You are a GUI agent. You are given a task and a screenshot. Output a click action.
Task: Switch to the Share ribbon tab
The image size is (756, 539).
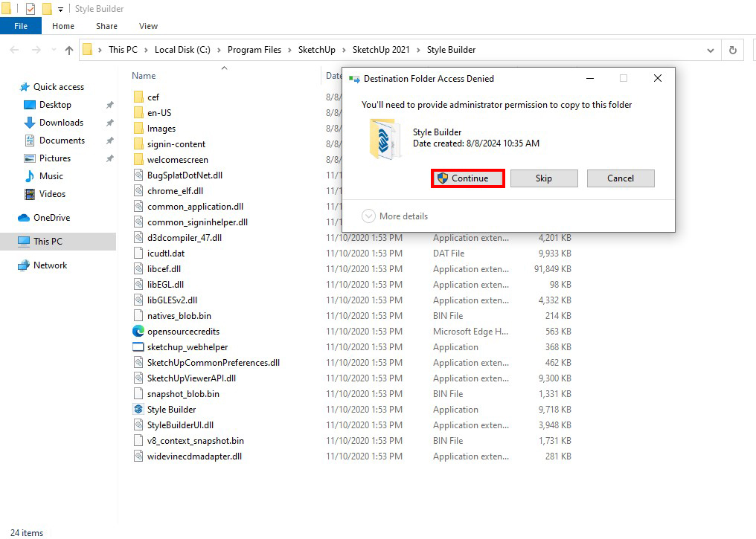click(x=106, y=26)
